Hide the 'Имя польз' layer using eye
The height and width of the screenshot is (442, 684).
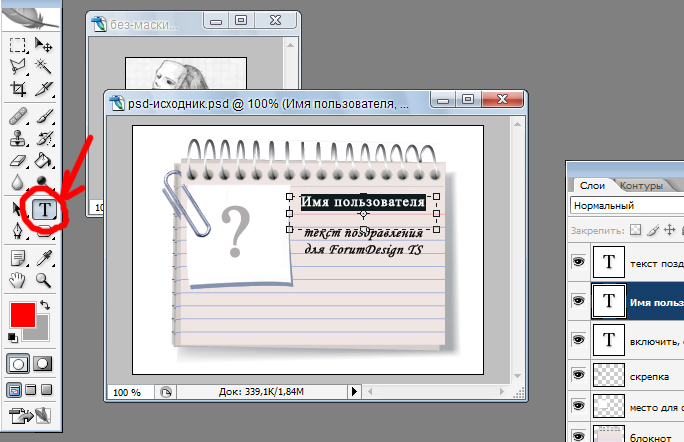pos(579,301)
